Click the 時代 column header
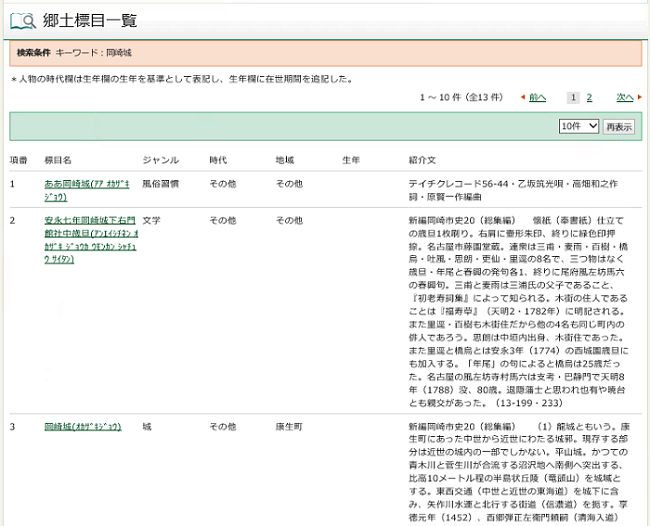The image size is (650, 526). pos(219,159)
